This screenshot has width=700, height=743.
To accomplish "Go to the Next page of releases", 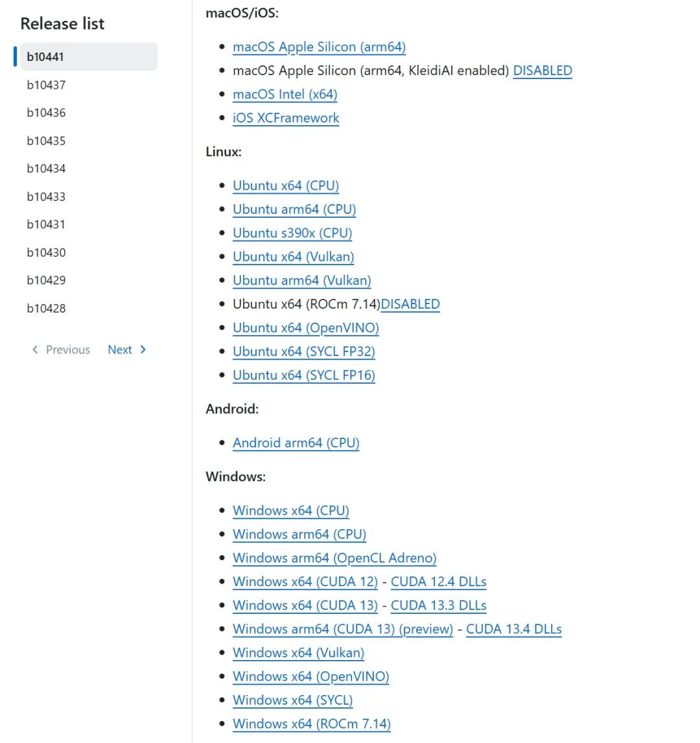I will click(x=127, y=349).
